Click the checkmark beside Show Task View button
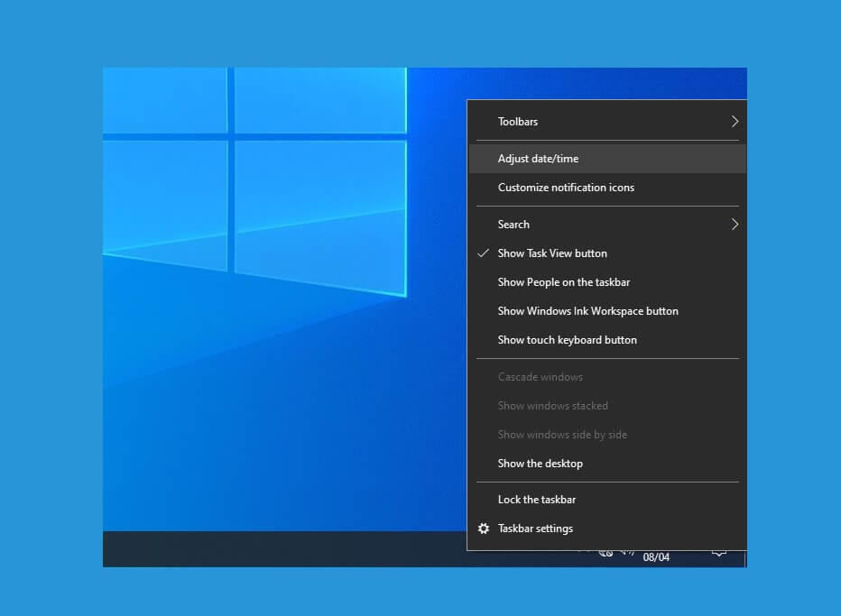 (482, 253)
